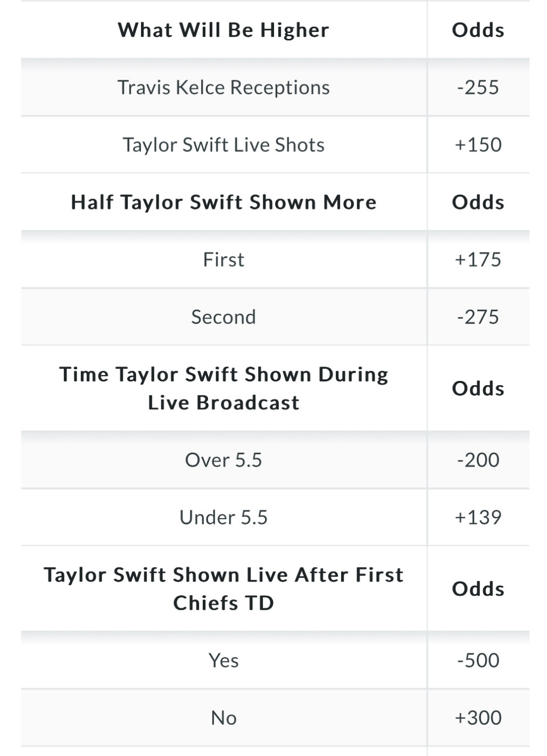Click Time Taylor Swift Shown During Live Broadcast header
The height and width of the screenshot is (756, 547).
point(223,388)
